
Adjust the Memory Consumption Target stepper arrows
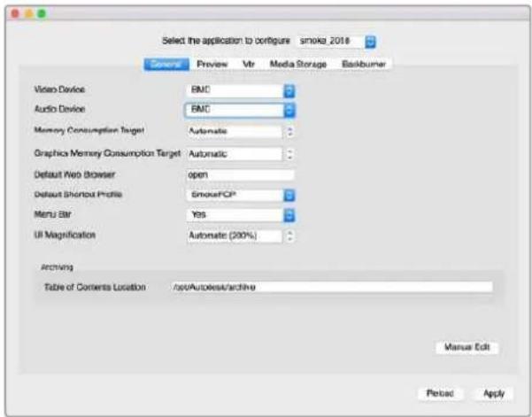click(x=289, y=132)
